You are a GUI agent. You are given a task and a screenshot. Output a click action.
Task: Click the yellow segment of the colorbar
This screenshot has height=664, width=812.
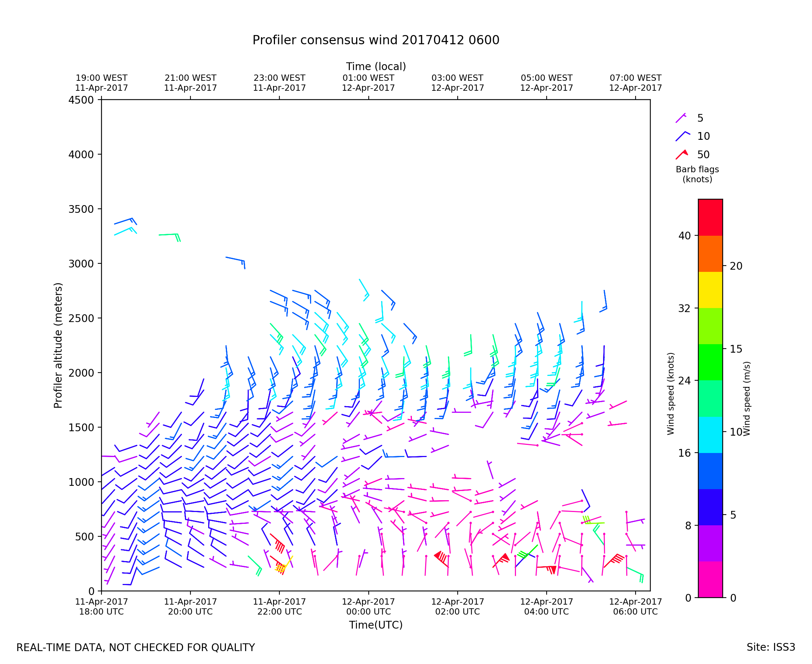[x=710, y=290]
